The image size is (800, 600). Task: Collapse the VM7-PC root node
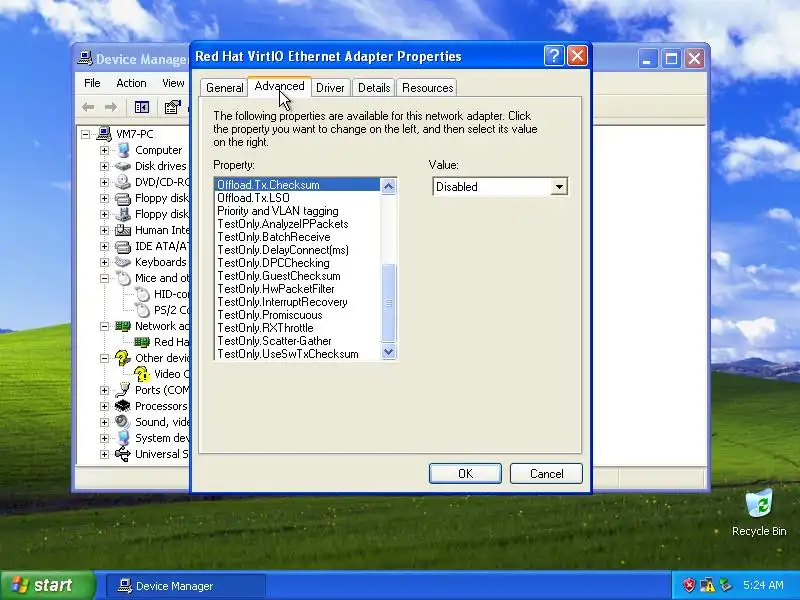tap(86, 134)
